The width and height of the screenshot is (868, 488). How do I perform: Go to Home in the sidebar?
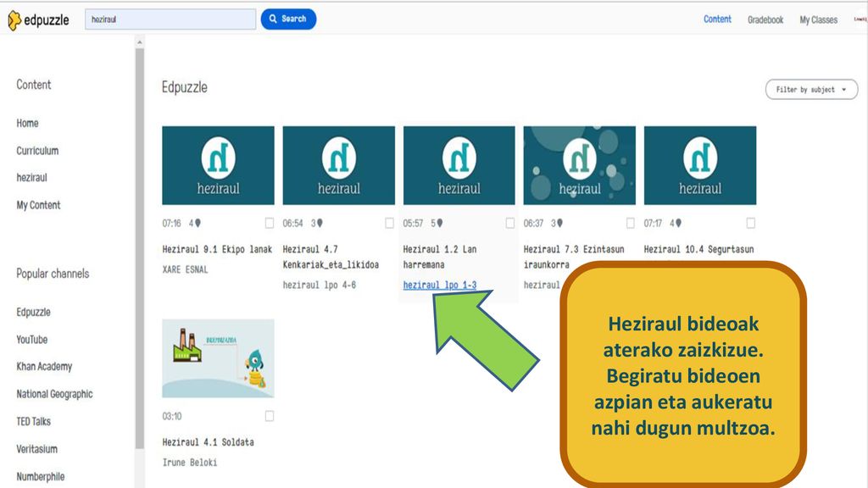[28, 124]
